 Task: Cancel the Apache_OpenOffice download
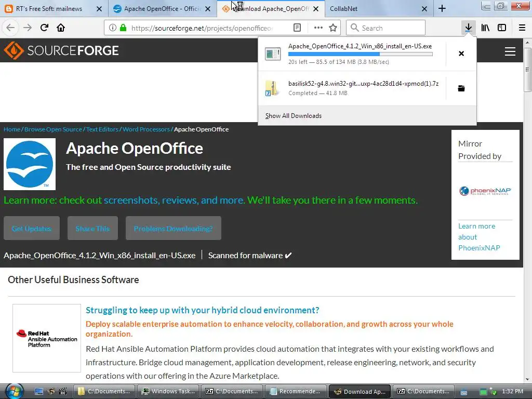click(x=461, y=54)
